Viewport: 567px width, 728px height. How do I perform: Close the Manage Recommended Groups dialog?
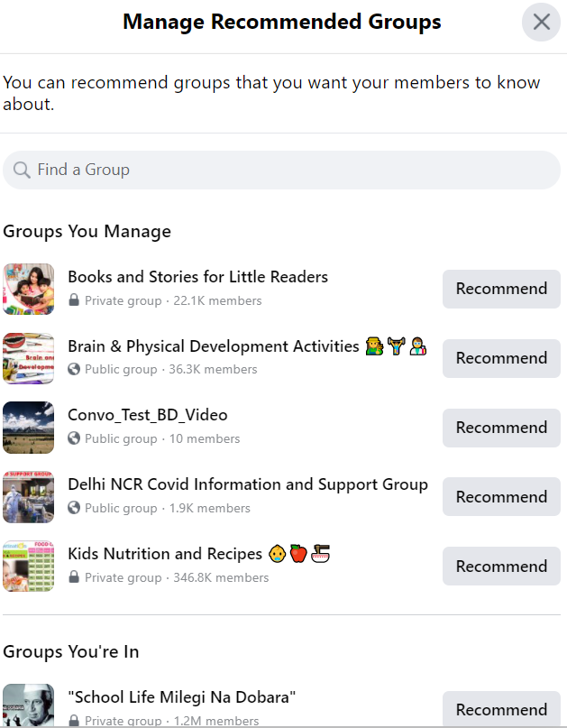[x=541, y=23]
